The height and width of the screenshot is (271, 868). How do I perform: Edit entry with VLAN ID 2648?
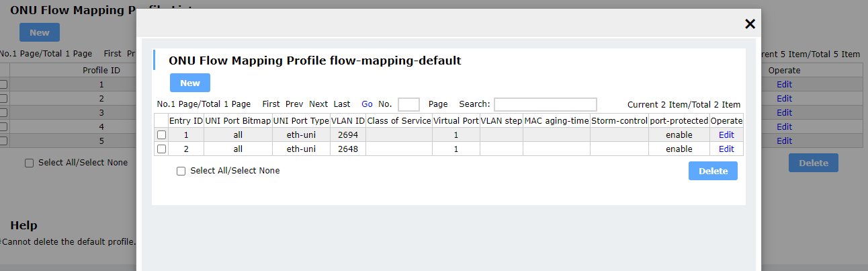[x=726, y=149]
